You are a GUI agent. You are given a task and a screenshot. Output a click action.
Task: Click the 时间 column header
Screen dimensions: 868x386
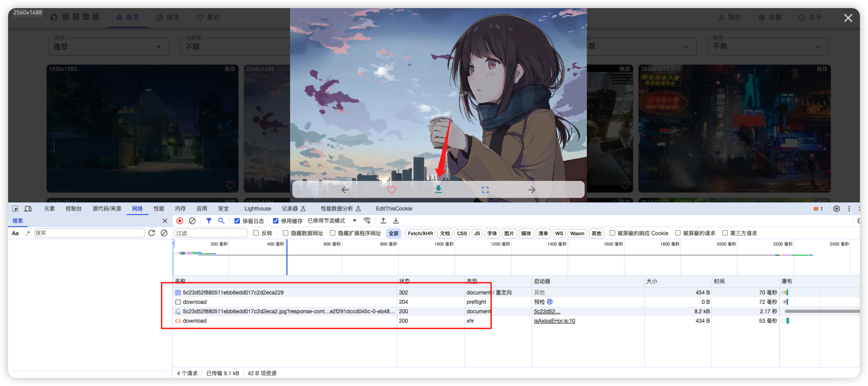(x=746, y=281)
